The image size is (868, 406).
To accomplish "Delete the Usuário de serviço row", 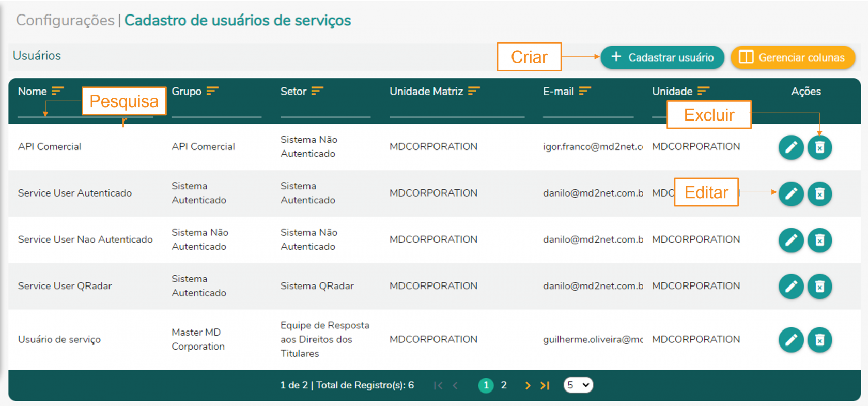I will point(820,340).
